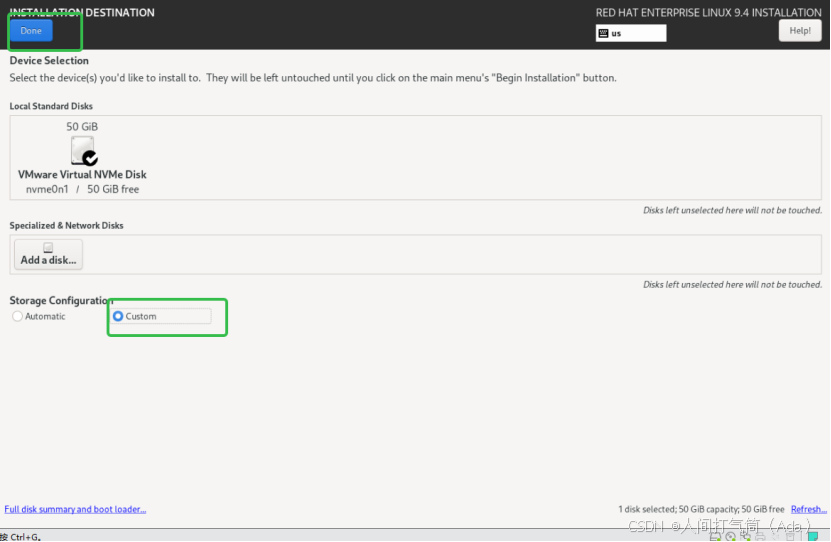831x542 pixels.
Task: Click the keyboard layout icon beside us
Action: pos(603,33)
